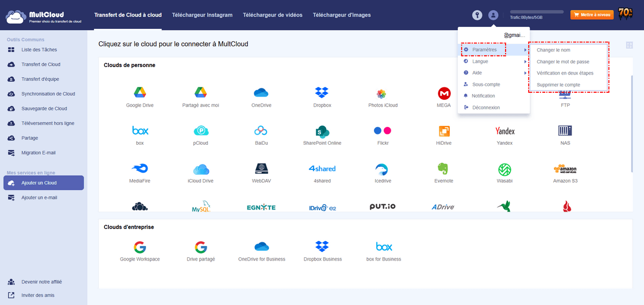The width and height of the screenshot is (644, 305).
Task: Click the Google Drive cloud icon
Action: coord(140,93)
